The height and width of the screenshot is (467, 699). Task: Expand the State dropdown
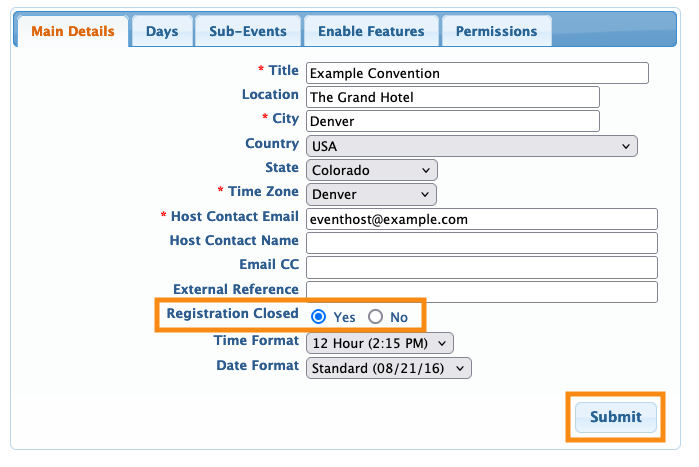click(x=371, y=170)
